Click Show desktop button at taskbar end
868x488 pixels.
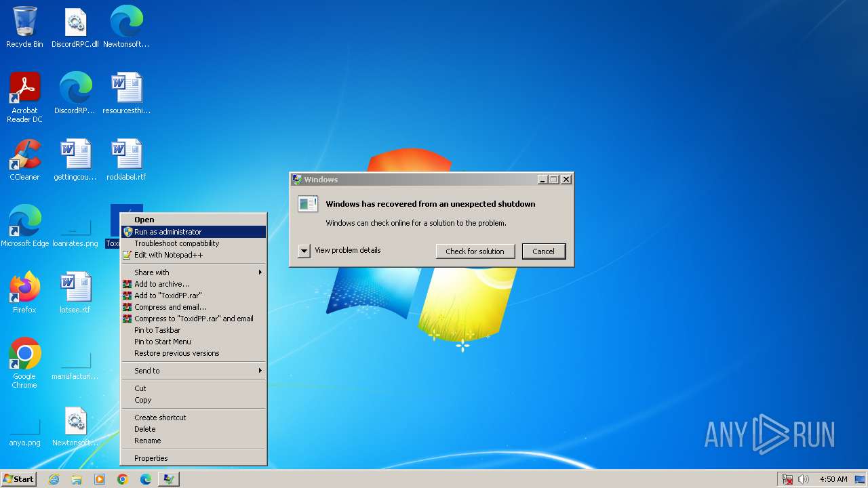pos(860,479)
